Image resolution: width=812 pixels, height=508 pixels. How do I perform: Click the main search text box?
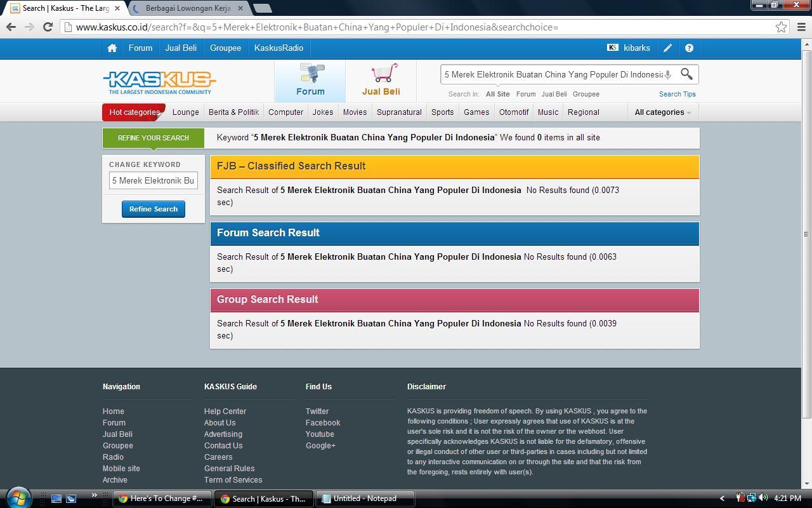[x=553, y=74]
